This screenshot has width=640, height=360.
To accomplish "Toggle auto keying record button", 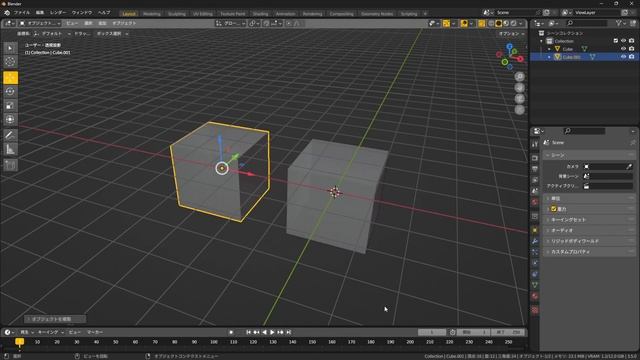I will point(231,332).
